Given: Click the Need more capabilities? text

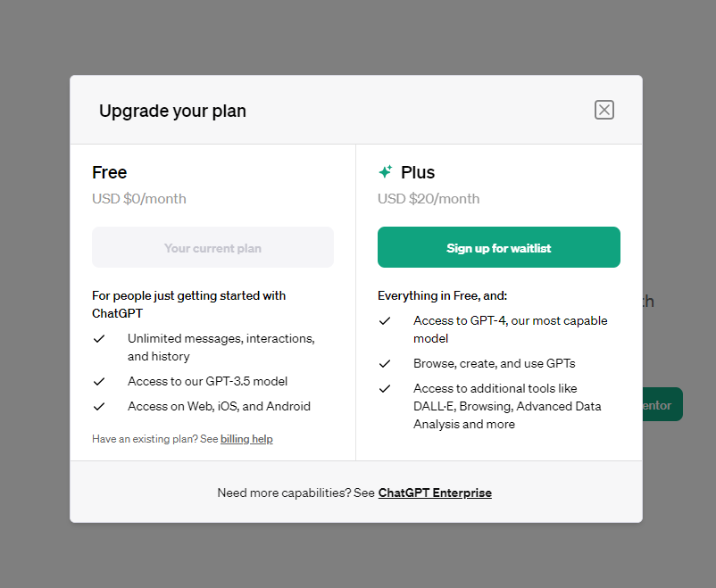Looking at the screenshot, I should [x=296, y=493].
